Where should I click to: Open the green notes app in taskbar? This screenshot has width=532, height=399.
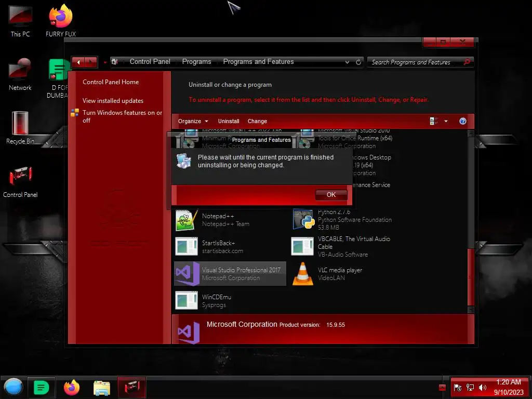41,387
